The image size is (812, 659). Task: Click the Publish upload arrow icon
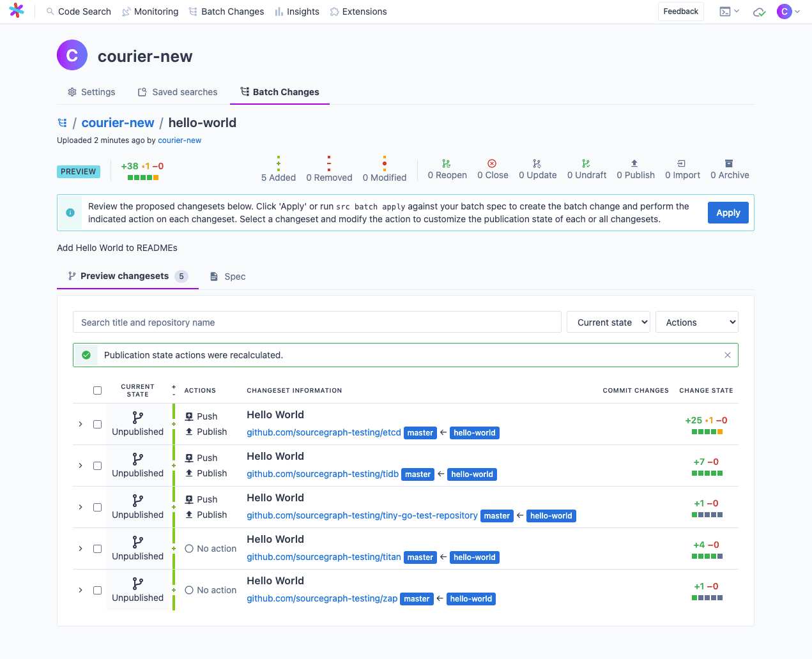coord(634,163)
